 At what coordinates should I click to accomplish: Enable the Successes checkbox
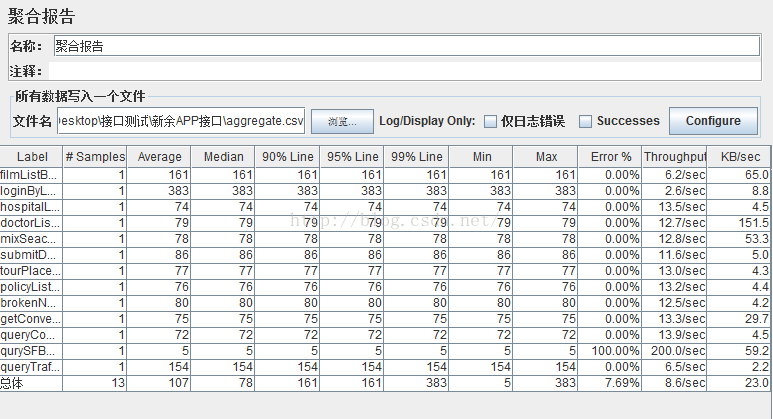[x=585, y=121]
